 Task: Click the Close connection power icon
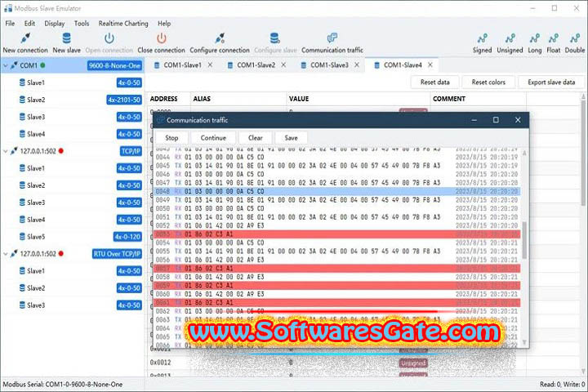pos(161,38)
